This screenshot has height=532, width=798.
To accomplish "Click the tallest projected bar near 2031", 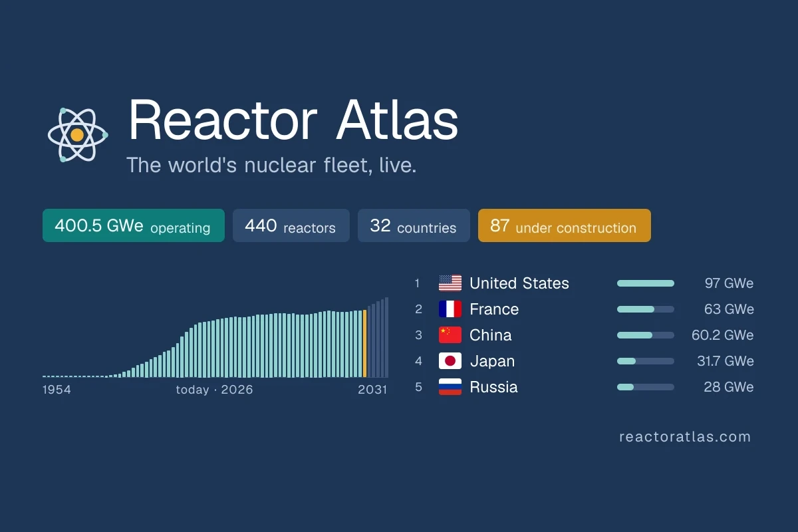I will tap(386, 338).
